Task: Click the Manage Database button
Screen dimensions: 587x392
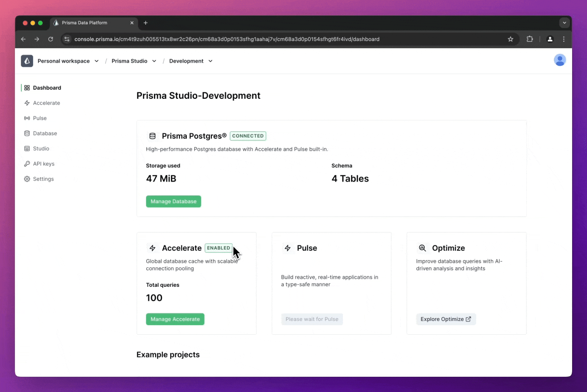Action: pyautogui.click(x=173, y=201)
